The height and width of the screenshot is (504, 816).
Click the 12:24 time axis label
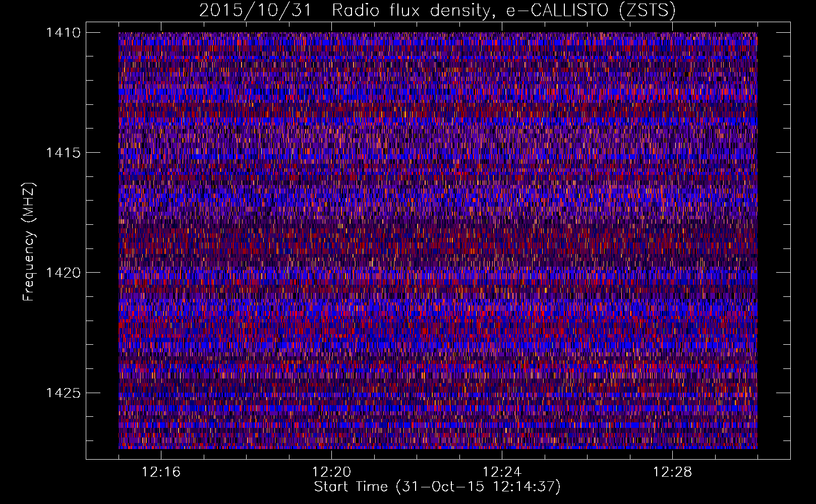tap(502, 472)
